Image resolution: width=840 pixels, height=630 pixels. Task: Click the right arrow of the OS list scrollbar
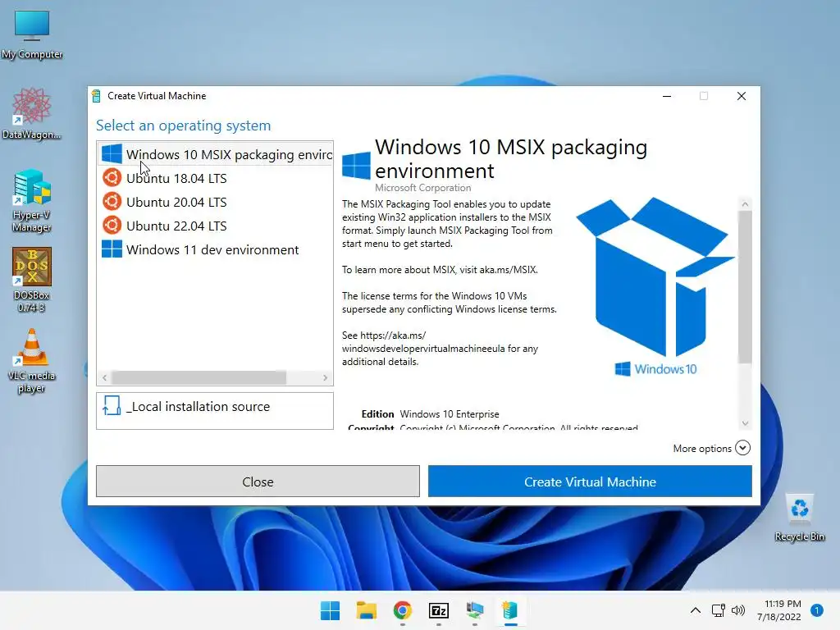tap(325, 377)
